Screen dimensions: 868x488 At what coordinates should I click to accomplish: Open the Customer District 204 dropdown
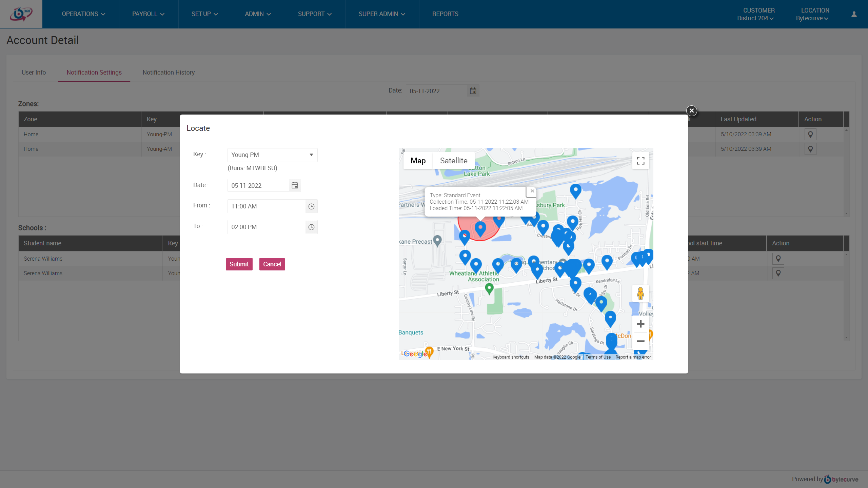pyautogui.click(x=755, y=18)
